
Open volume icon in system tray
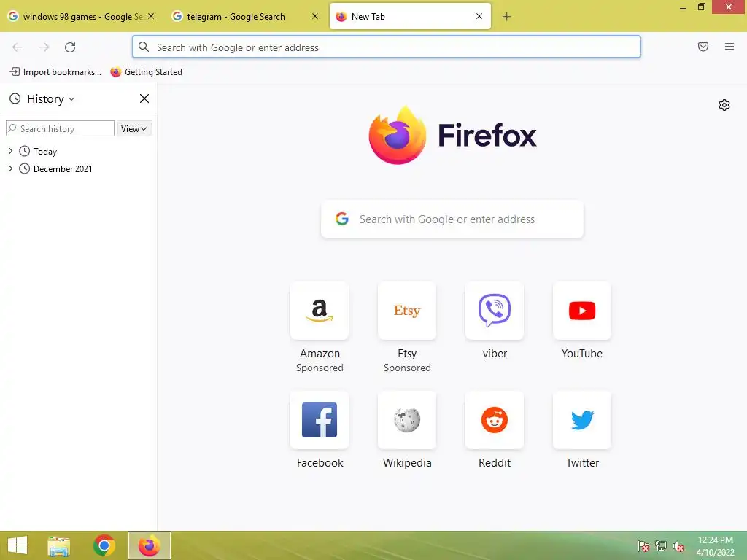(678, 545)
